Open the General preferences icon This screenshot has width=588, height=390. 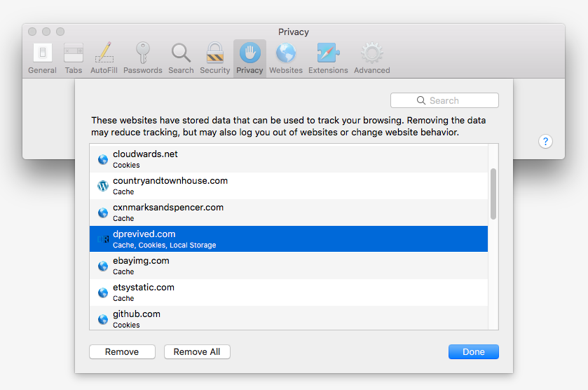tap(42, 53)
